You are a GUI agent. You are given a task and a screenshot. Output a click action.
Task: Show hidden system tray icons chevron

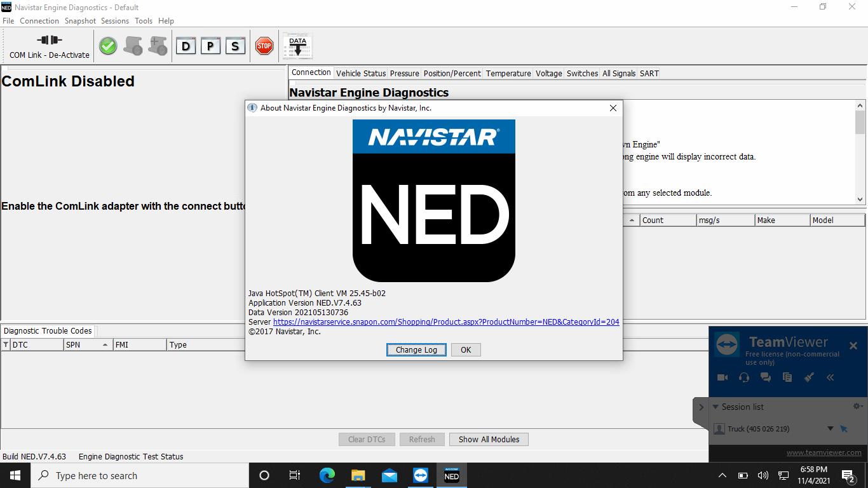pyautogui.click(x=722, y=475)
